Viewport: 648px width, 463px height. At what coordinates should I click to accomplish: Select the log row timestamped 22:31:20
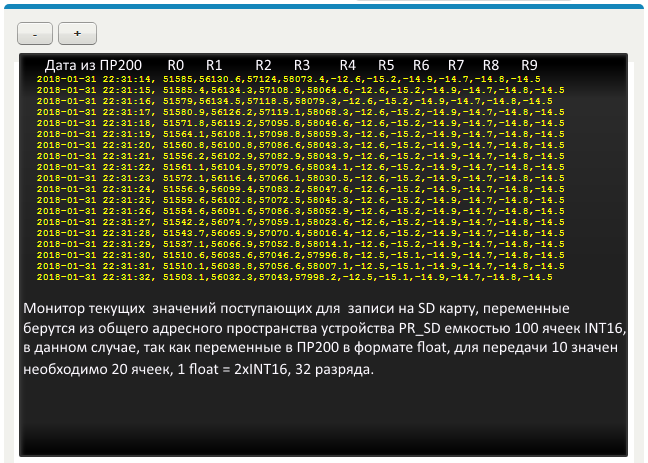coord(300,145)
